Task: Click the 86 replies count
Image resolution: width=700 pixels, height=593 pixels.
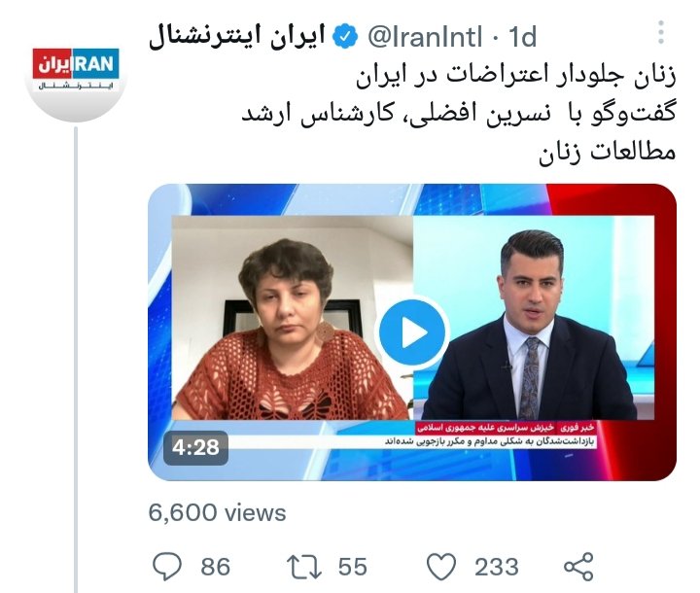Action: (x=215, y=567)
